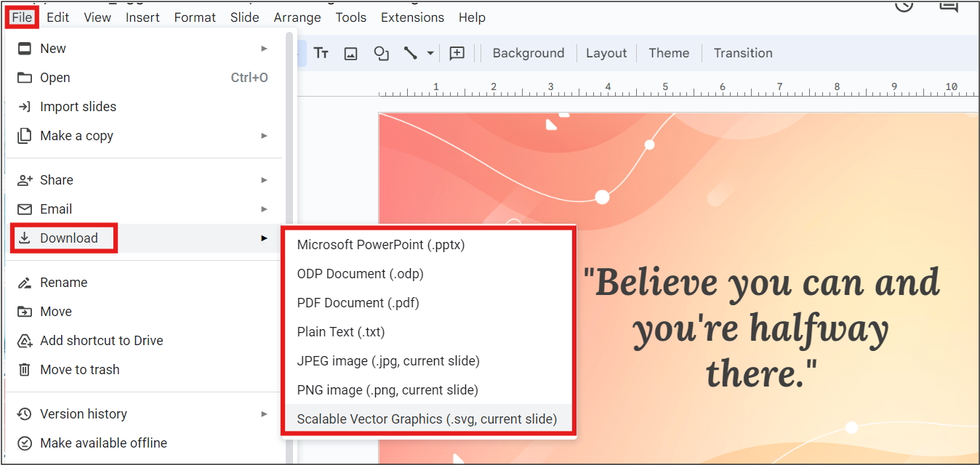
Task: Select the Line tool
Action: (x=409, y=52)
